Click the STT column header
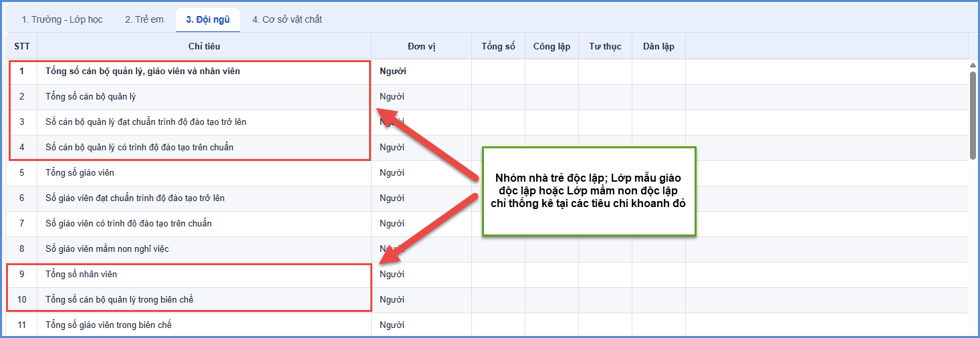The width and height of the screenshot is (980, 338). (x=22, y=46)
